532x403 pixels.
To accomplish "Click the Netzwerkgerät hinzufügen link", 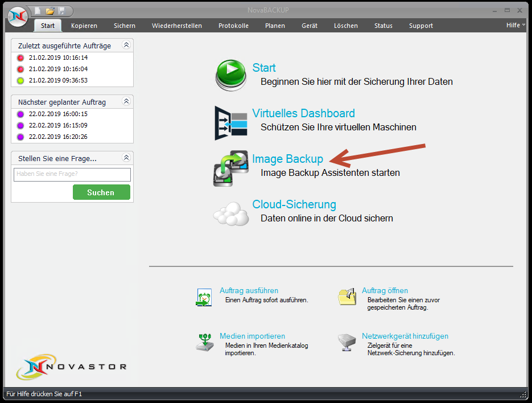I will [x=405, y=336].
